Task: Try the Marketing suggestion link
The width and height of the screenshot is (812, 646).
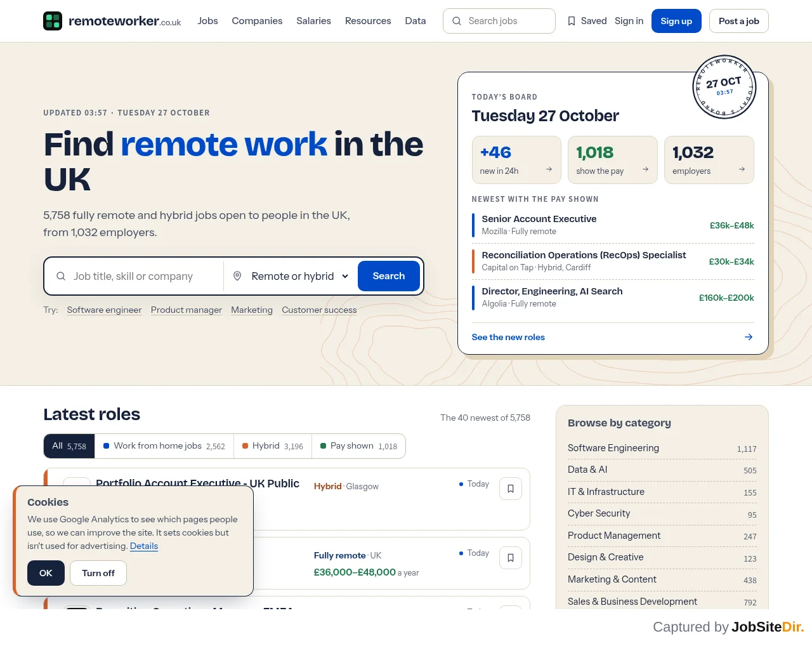Action: (x=252, y=310)
